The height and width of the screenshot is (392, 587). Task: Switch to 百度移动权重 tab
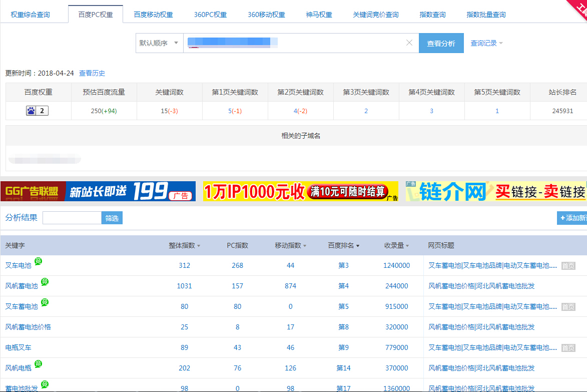(153, 15)
